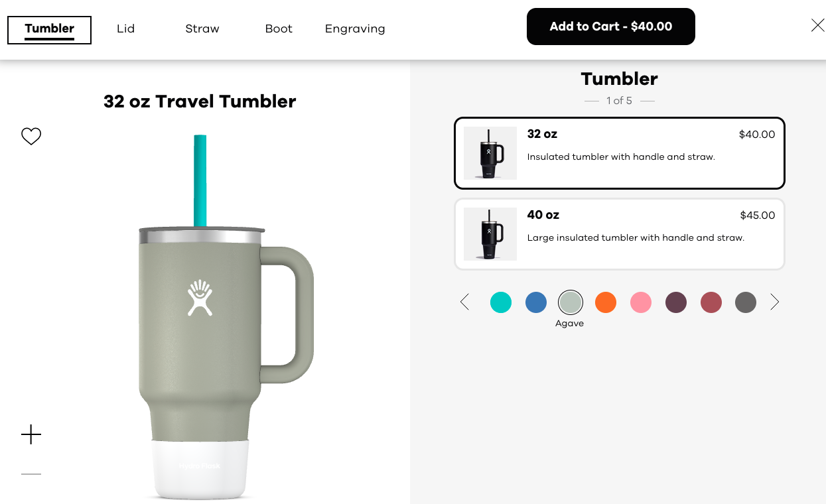Select the pink color swatch
The height and width of the screenshot is (504, 826).
(641, 302)
